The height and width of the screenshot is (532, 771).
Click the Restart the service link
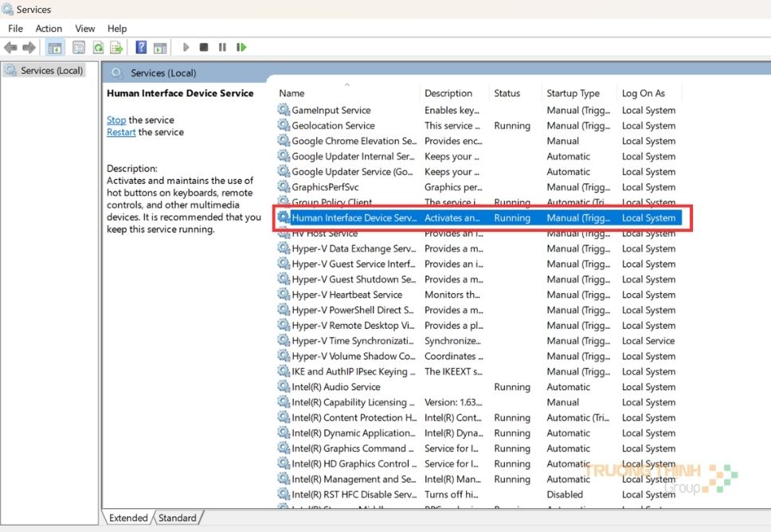pyautogui.click(x=121, y=132)
